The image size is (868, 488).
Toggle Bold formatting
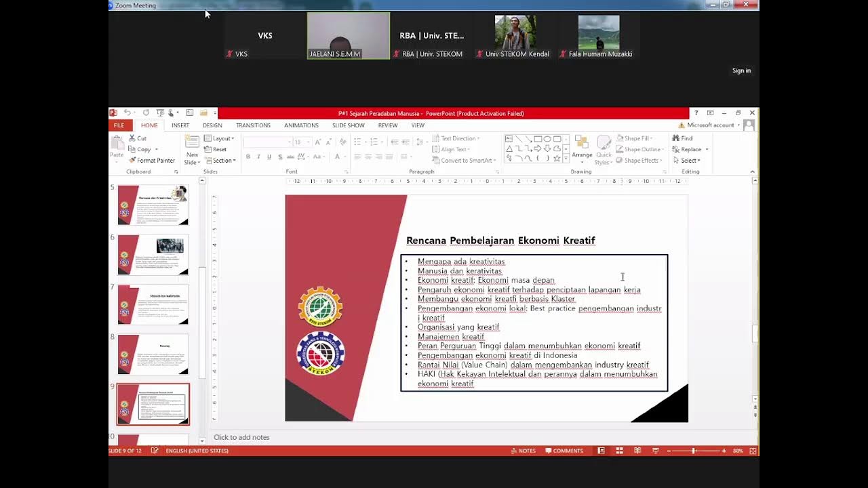[248, 157]
